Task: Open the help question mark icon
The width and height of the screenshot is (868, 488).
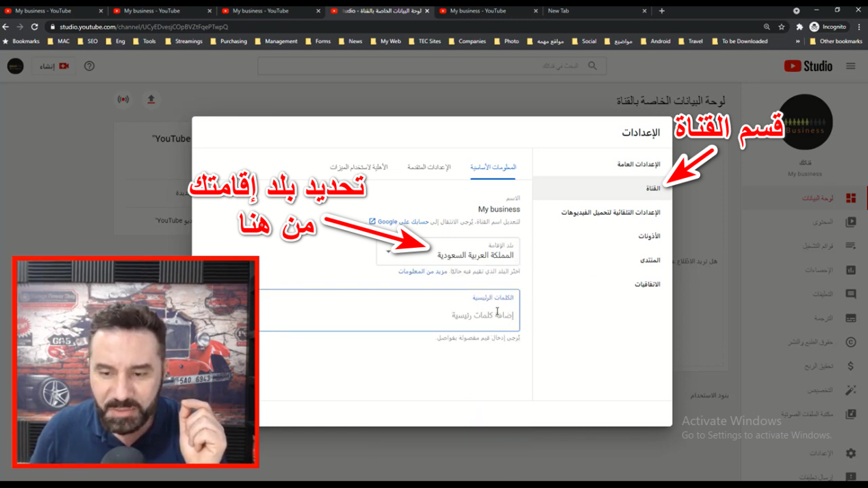Action: tap(89, 66)
